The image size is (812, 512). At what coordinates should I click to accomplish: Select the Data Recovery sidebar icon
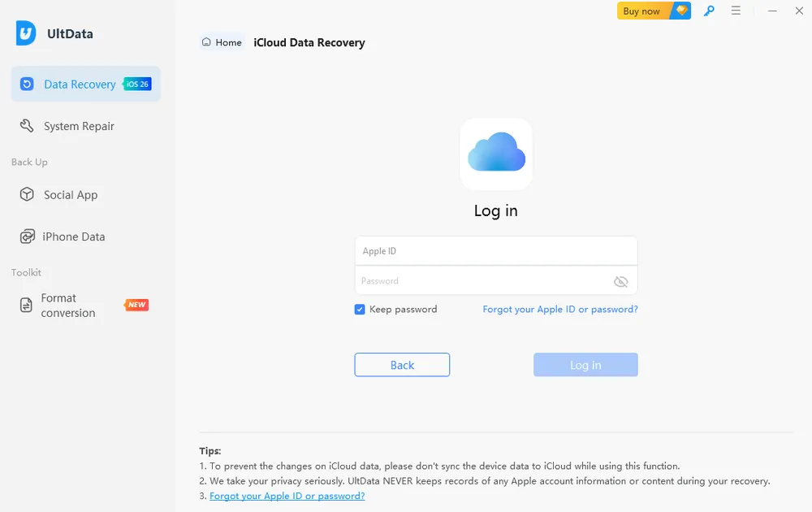[x=25, y=84]
